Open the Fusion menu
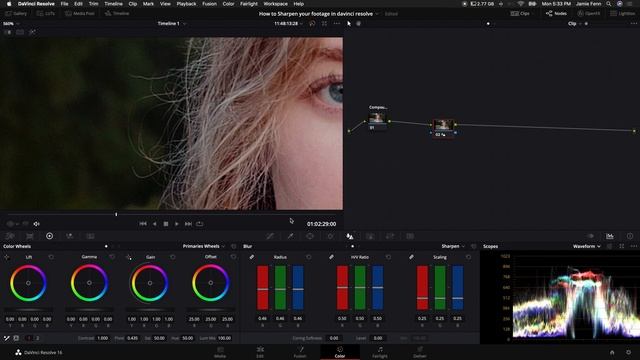Viewport: 640px width, 360px height. coord(209,4)
